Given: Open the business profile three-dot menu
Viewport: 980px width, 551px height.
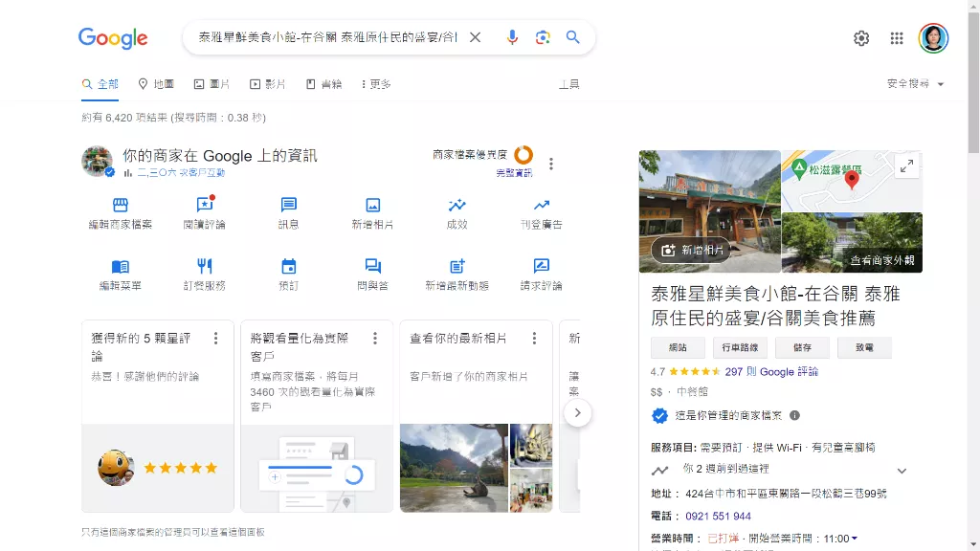Looking at the screenshot, I should [550, 164].
